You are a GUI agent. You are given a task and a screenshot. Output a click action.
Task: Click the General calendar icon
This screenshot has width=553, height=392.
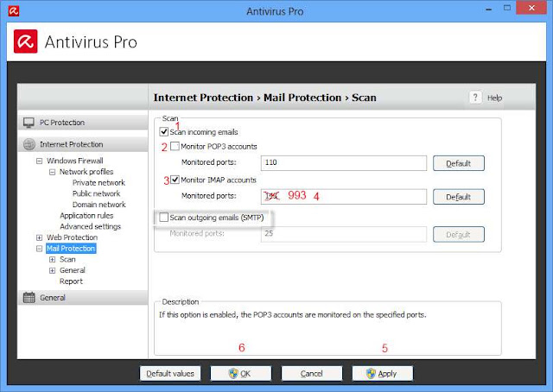29,298
